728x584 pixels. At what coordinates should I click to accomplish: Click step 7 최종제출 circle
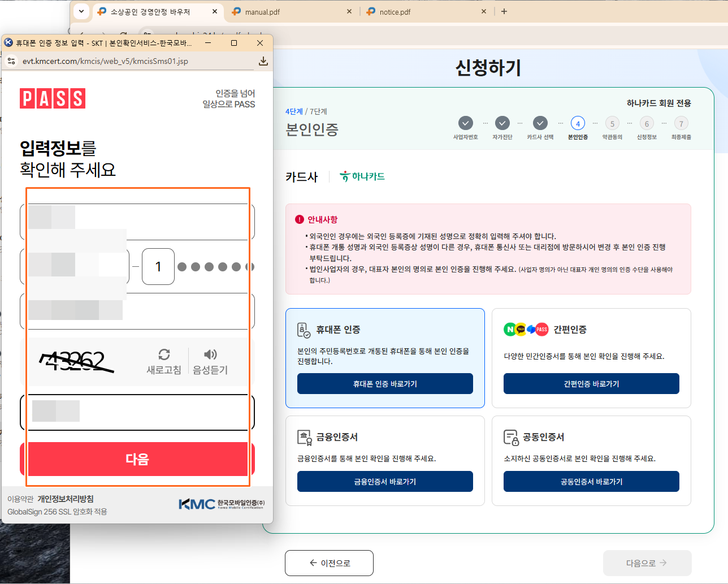pyautogui.click(x=681, y=123)
